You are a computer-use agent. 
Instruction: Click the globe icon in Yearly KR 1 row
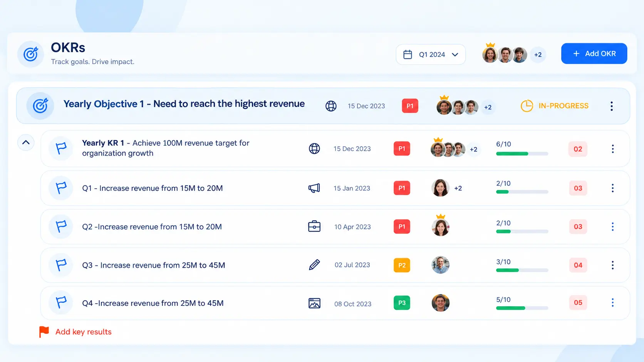(x=314, y=148)
